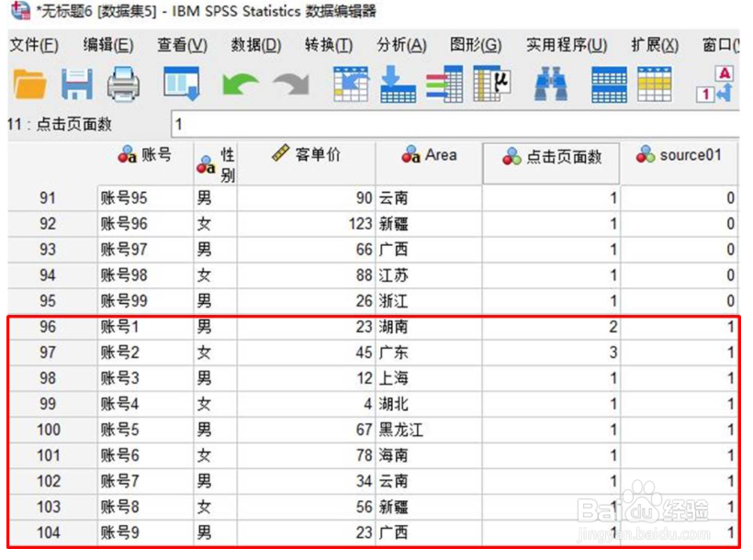Select the 点击页面数 column header

coord(551,163)
